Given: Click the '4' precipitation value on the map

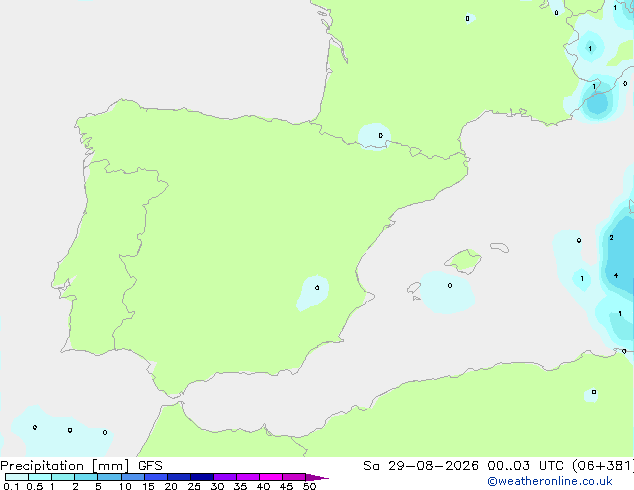Looking at the screenshot, I should [616, 276].
